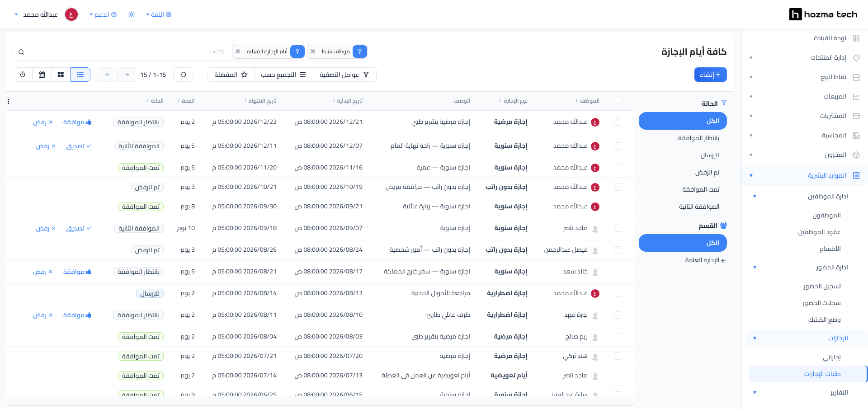Click the user avatar ع in header
This screenshot has width=868, height=409.
click(71, 14)
